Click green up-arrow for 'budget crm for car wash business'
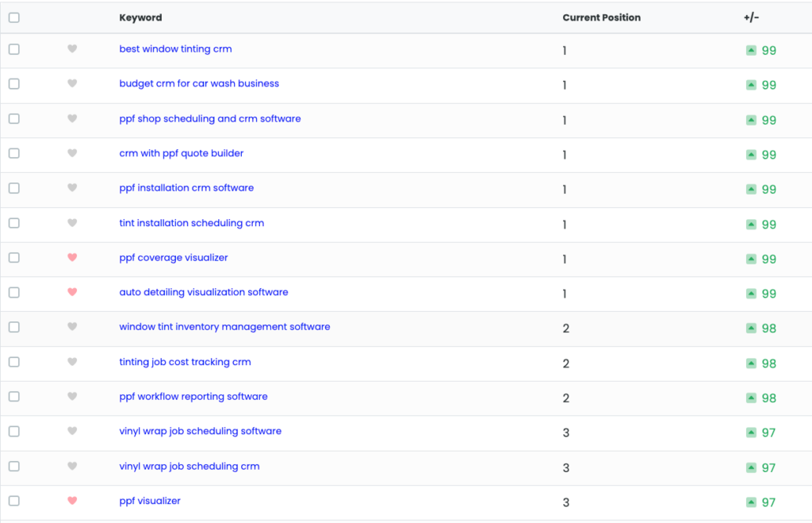 tap(751, 85)
